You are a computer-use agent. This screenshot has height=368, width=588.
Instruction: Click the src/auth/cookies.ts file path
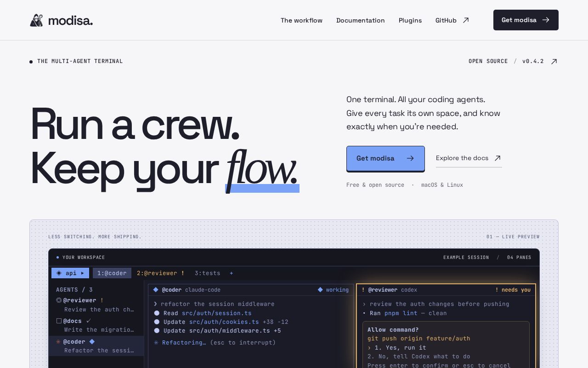[x=224, y=322]
